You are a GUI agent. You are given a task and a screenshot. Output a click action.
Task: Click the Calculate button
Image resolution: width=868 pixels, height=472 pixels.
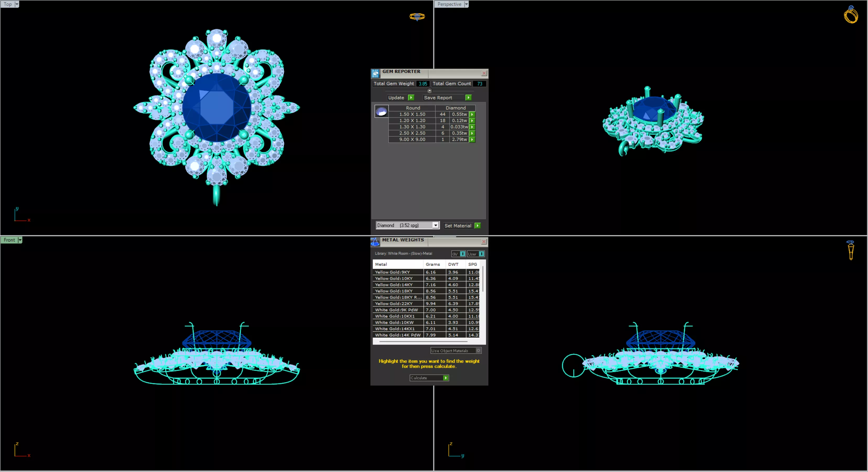click(429, 378)
